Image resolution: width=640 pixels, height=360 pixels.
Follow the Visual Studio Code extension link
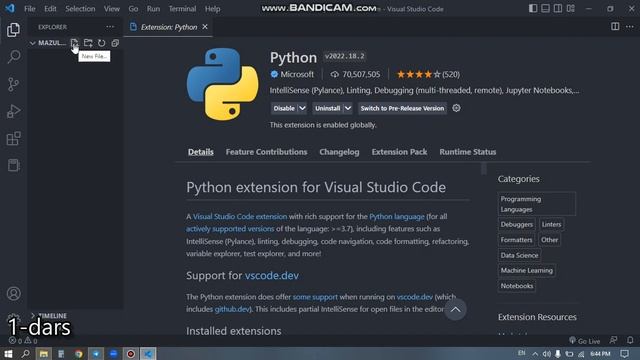pyautogui.click(x=240, y=216)
